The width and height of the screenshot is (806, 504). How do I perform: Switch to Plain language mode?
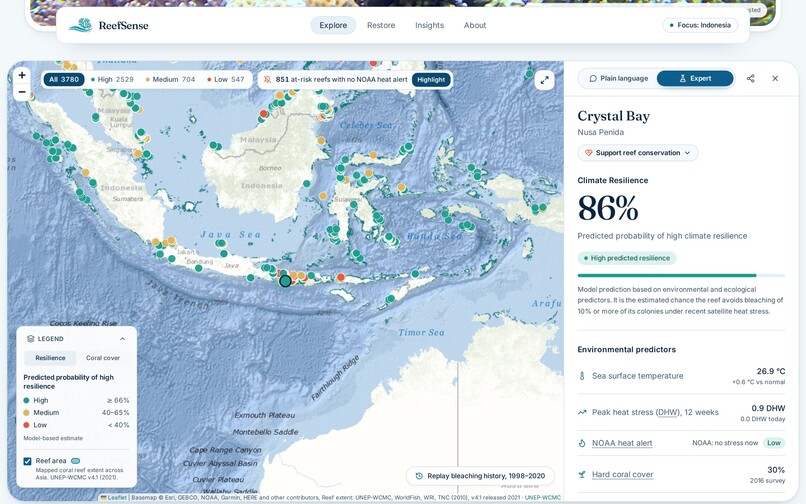point(619,78)
